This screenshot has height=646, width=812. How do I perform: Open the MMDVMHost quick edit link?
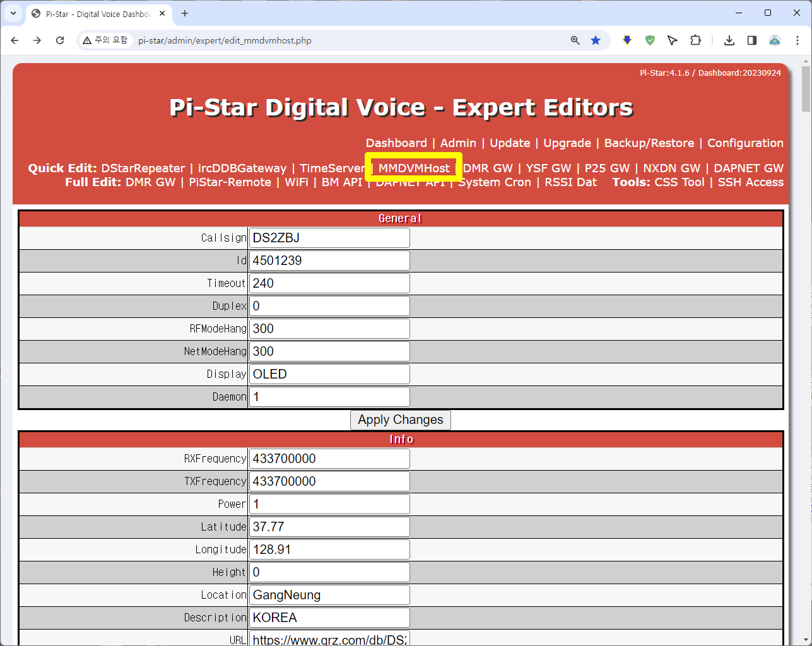(x=414, y=168)
